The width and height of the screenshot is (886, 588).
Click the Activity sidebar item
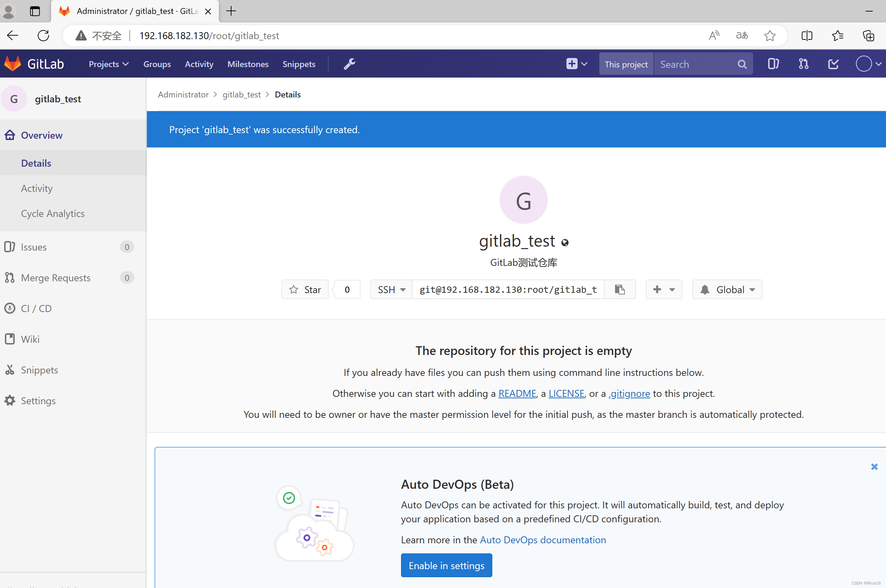point(37,188)
